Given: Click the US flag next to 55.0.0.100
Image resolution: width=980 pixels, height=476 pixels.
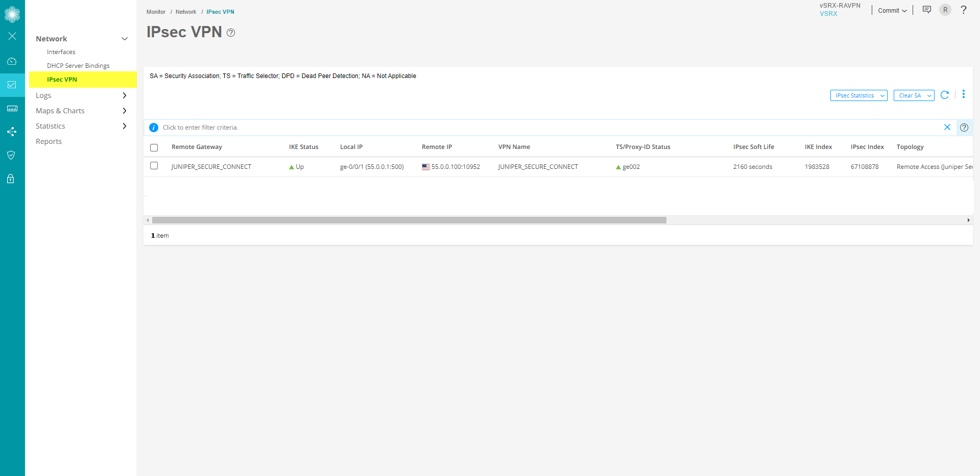Looking at the screenshot, I should (x=426, y=167).
